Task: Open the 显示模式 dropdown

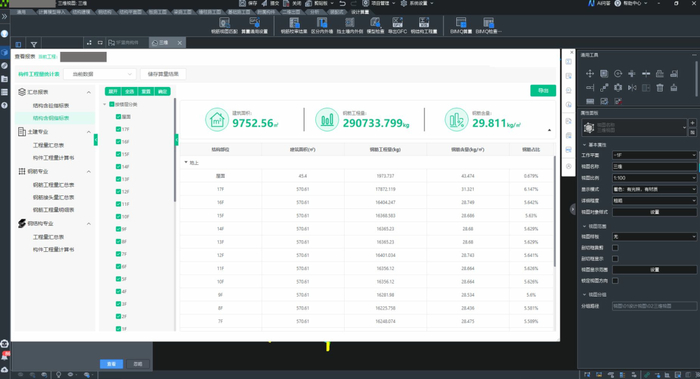Action: 654,189
